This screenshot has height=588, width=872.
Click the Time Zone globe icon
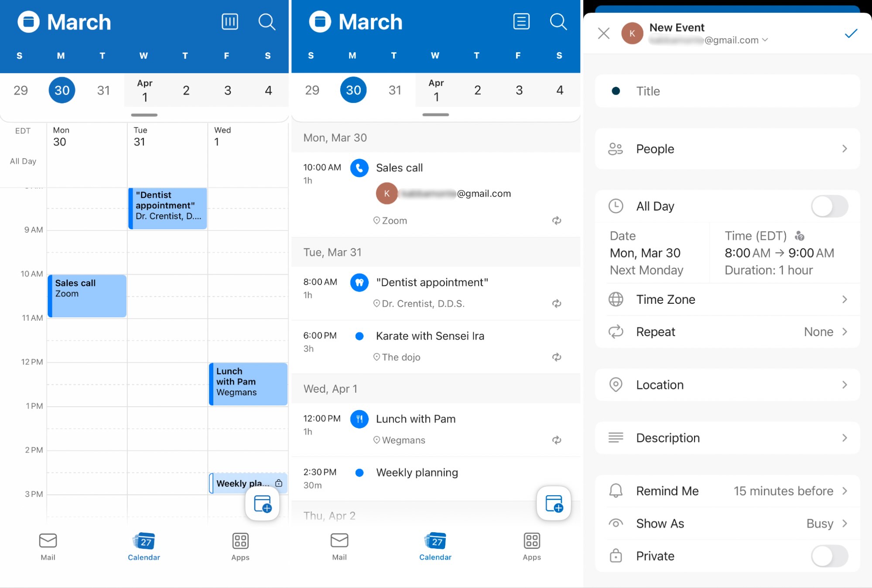click(616, 299)
